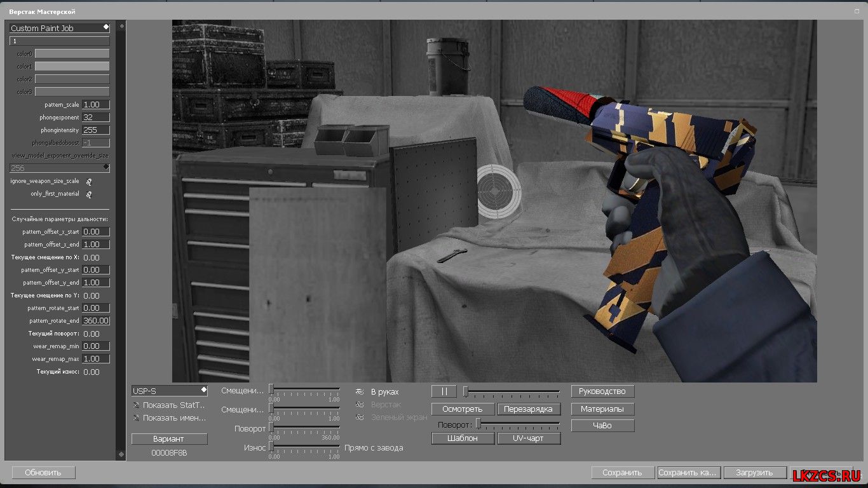Click the Поворот: view rotation slider handle
Image resolution: width=868 pixels, height=488 pixels.
pos(478,423)
